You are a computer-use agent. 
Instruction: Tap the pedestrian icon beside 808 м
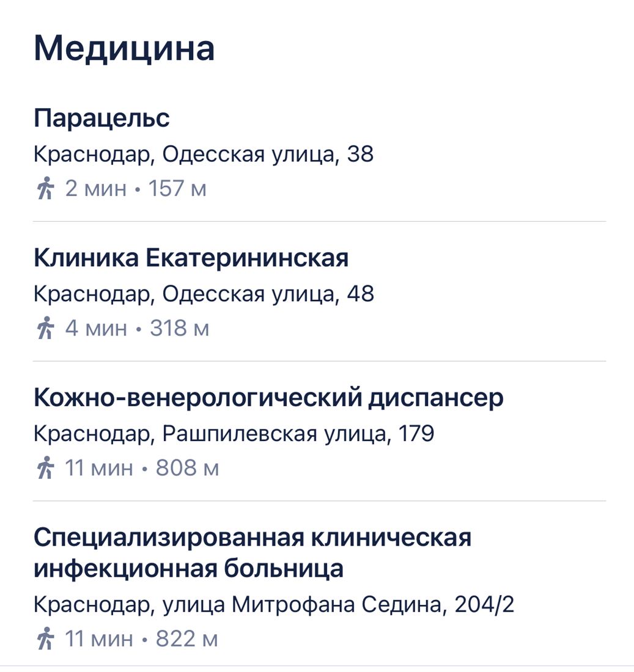click(x=45, y=468)
